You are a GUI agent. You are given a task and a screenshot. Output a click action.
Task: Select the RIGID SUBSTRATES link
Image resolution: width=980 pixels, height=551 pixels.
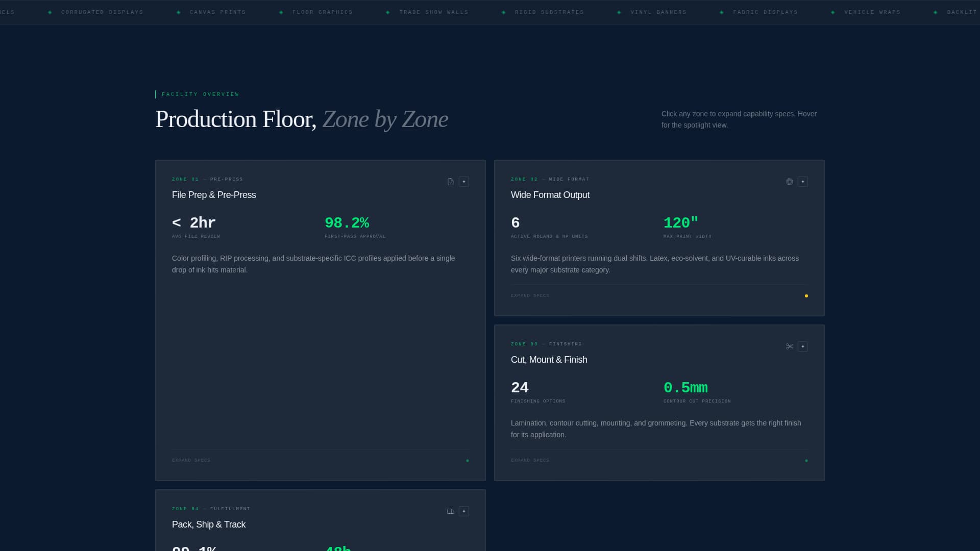[549, 12]
